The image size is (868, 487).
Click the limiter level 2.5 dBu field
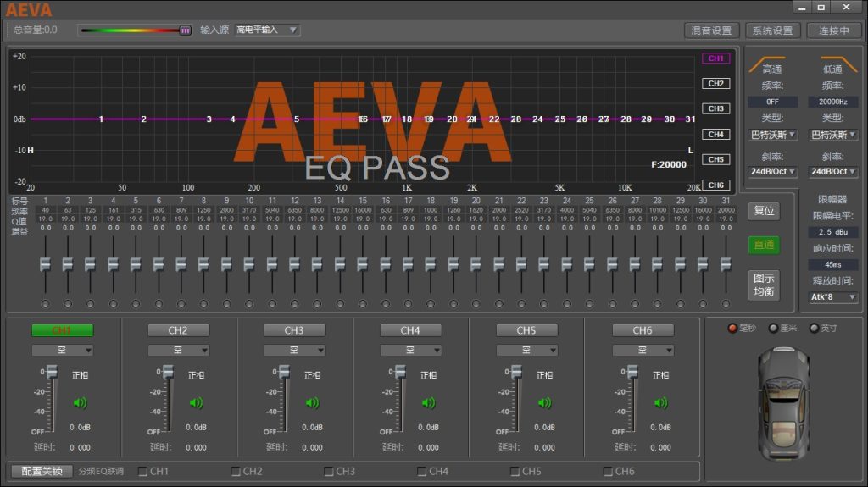tap(832, 232)
